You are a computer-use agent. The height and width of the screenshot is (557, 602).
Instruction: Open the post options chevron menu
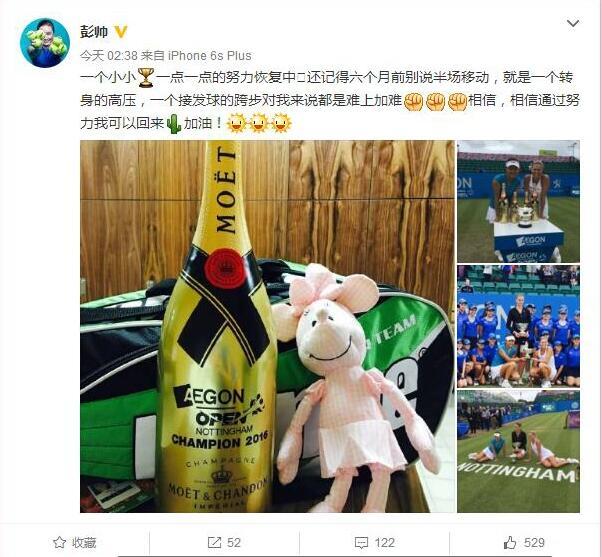573,23
